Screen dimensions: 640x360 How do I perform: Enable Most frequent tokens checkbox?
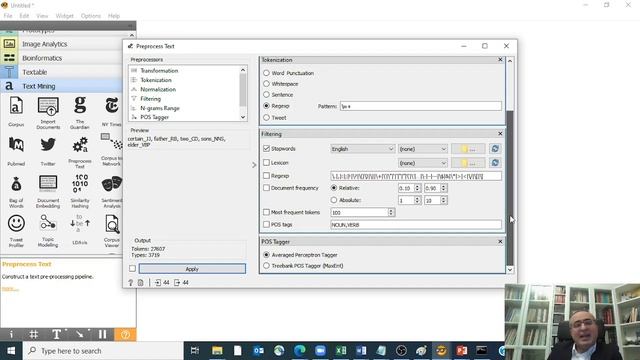pyautogui.click(x=267, y=212)
